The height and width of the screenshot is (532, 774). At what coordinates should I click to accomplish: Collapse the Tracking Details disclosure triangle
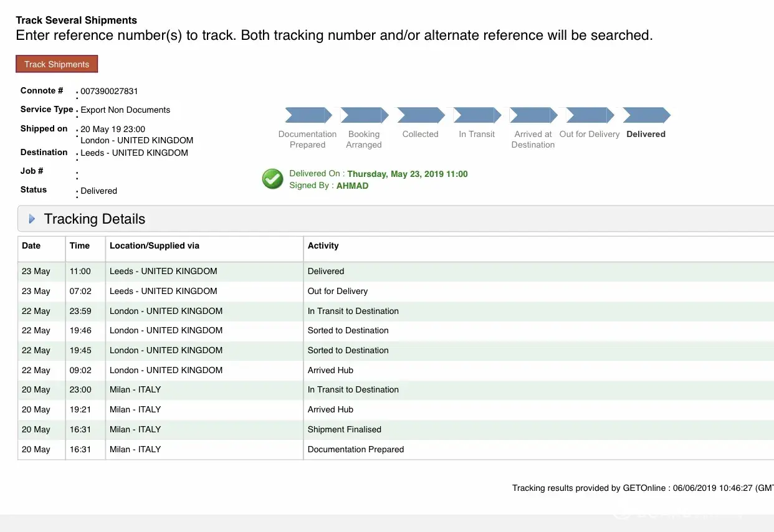[x=32, y=219]
